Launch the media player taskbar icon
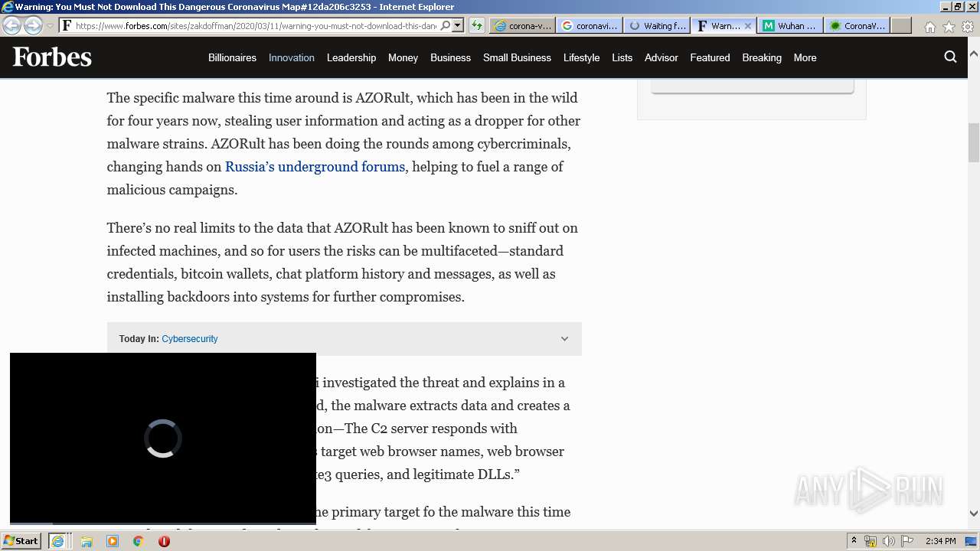This screenshot has width=980, height=551. click(113, 541)
